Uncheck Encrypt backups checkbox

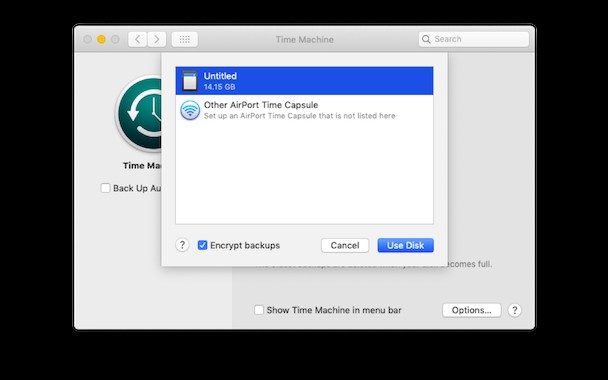click(202, 245)
